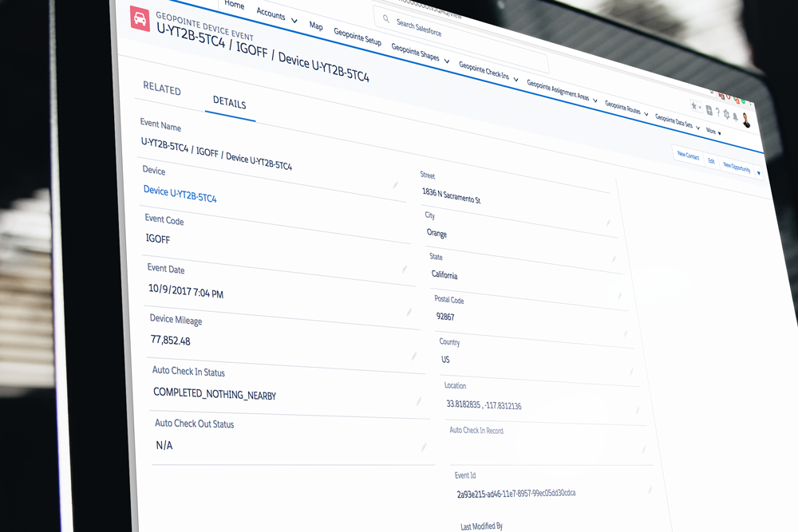
Task: Select the DETAILS tab
Action: click(x=230, y=103)
